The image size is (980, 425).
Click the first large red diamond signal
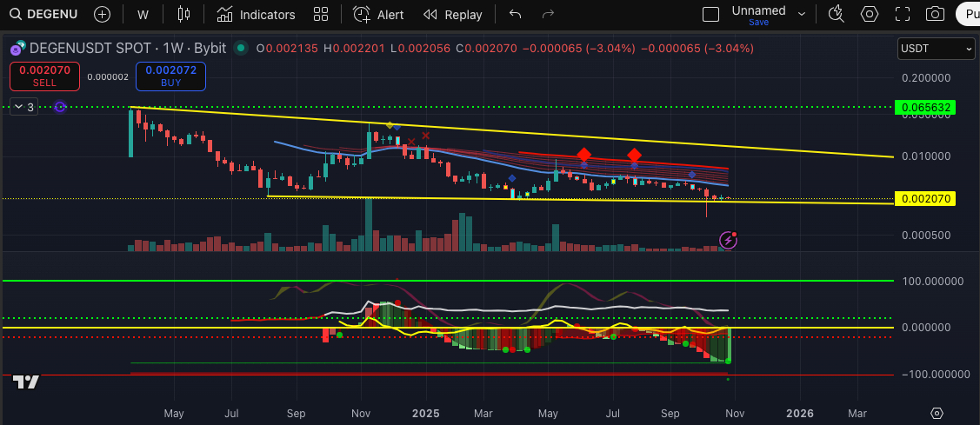pyautogui.click(x=583, y=155)
